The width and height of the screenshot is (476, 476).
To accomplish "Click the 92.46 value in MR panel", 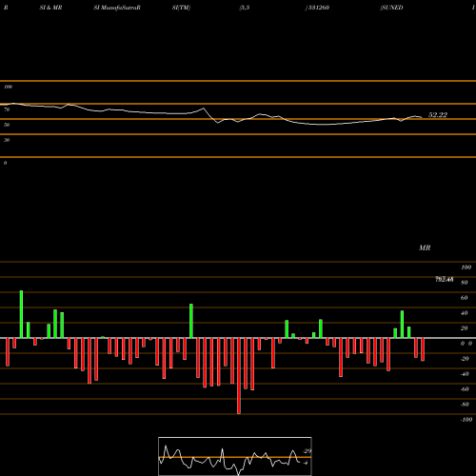I will (x=445, y=279).
